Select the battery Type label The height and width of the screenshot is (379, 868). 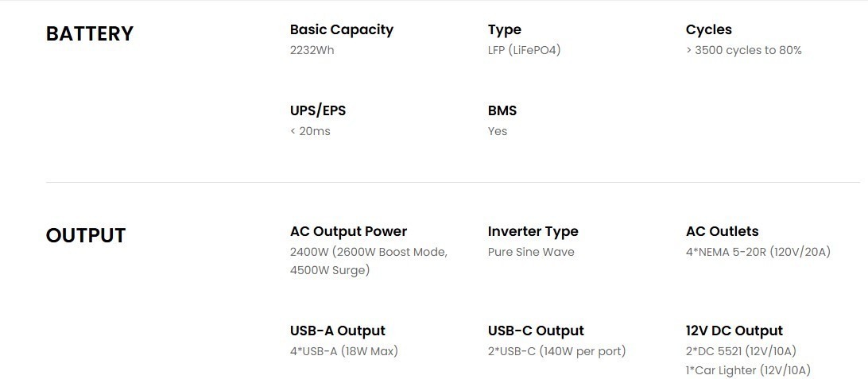click(504, 30)
